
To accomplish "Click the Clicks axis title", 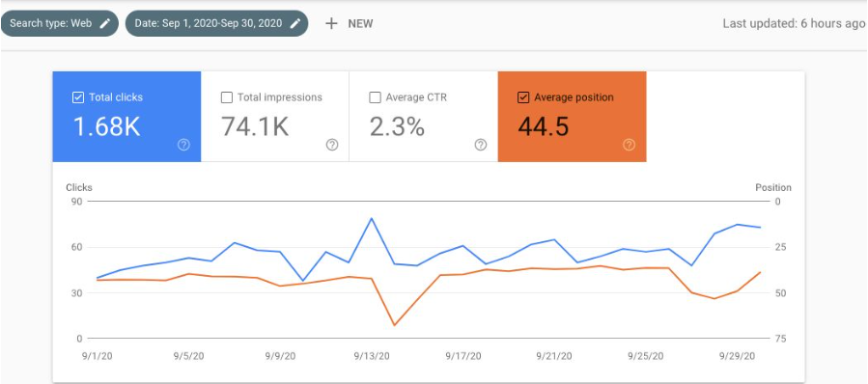I will pos(79,187).
